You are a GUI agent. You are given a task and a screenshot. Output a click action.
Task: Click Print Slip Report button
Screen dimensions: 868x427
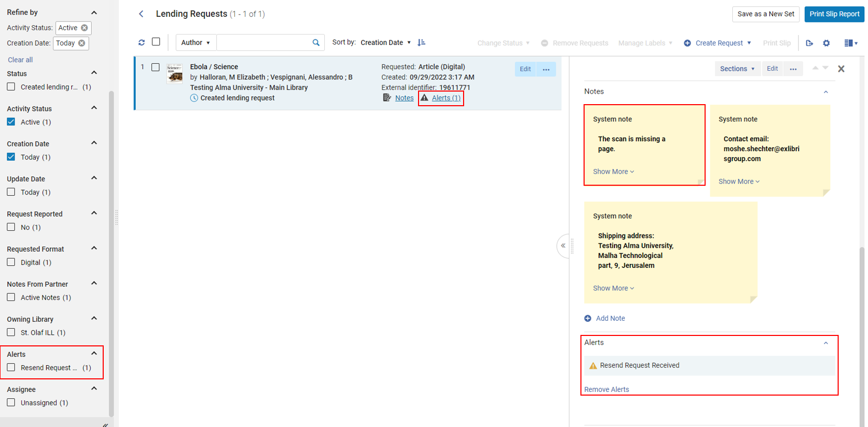[x=834, y=14]
